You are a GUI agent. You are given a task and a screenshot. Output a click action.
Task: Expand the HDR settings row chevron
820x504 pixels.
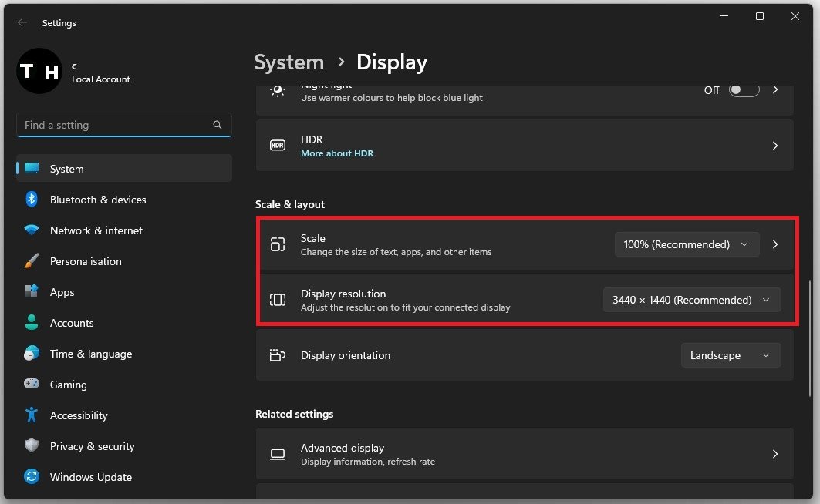(775, 146)
